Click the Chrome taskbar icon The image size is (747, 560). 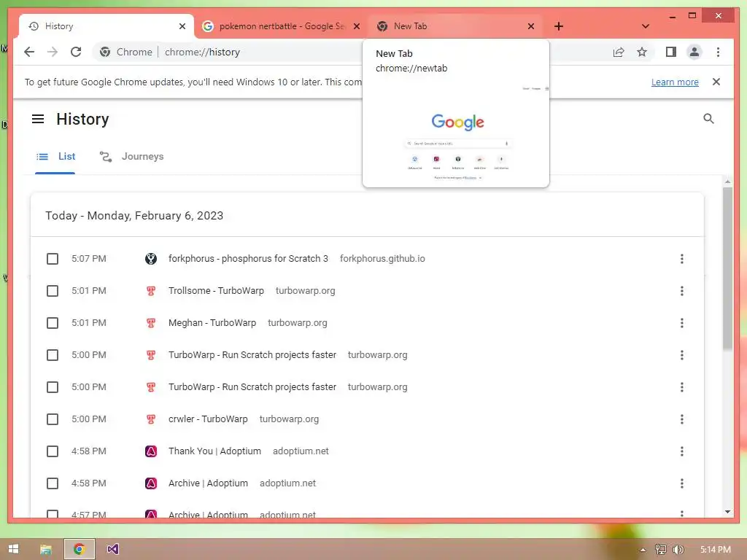80,549
